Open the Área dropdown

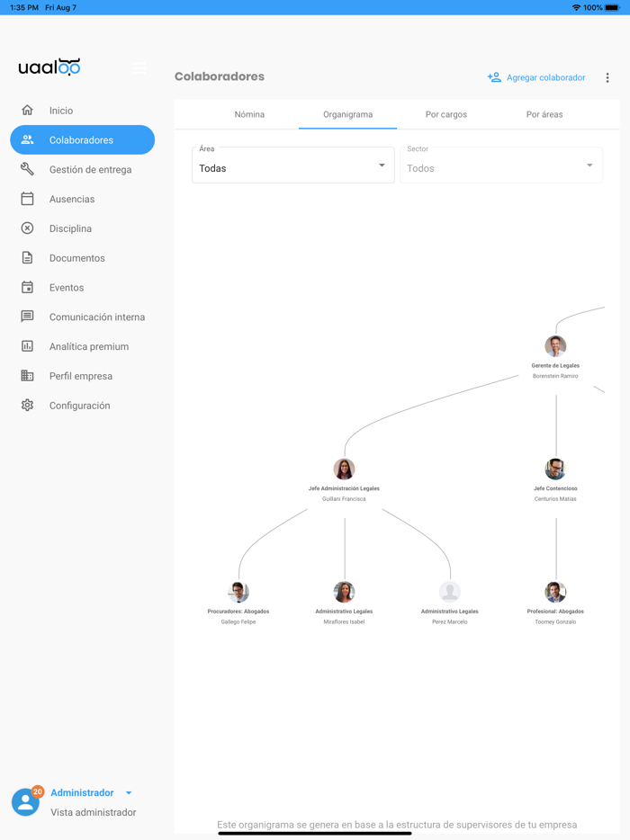tap(293, 165)
